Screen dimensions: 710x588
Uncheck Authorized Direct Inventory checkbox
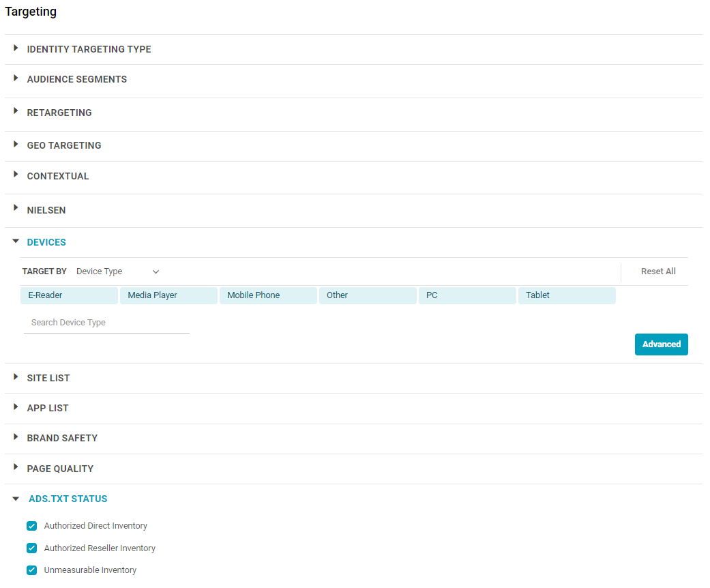point(31,526)
